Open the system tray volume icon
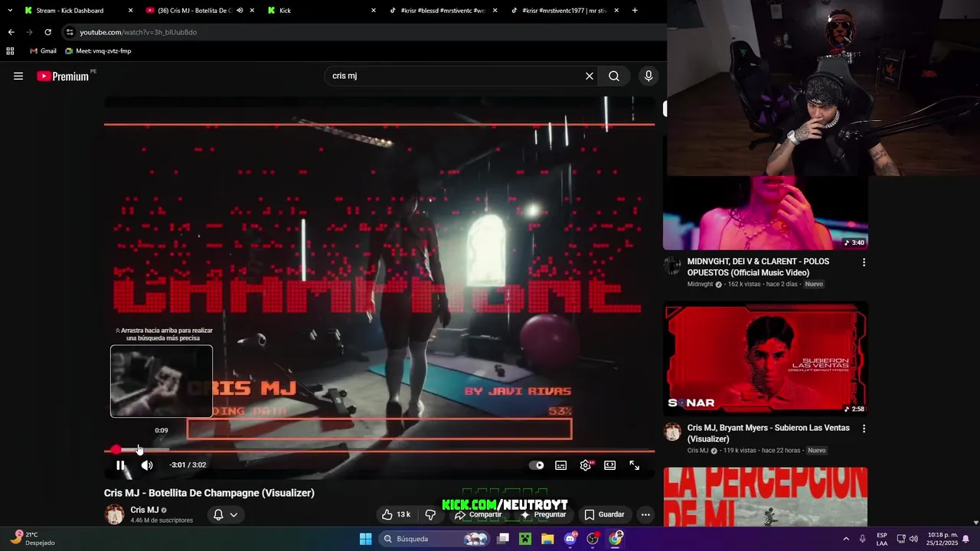This screenshot has height=551, width=980. tap(913, 539)
